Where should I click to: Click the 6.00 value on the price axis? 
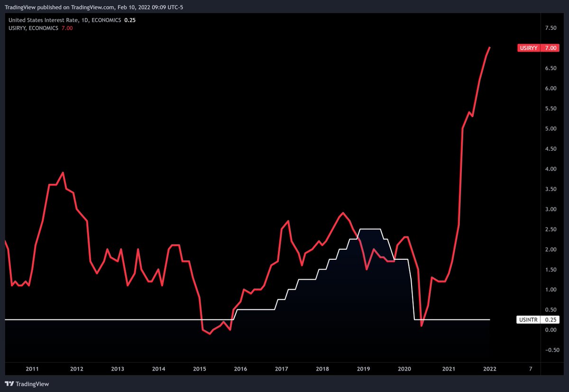[551, 89]
